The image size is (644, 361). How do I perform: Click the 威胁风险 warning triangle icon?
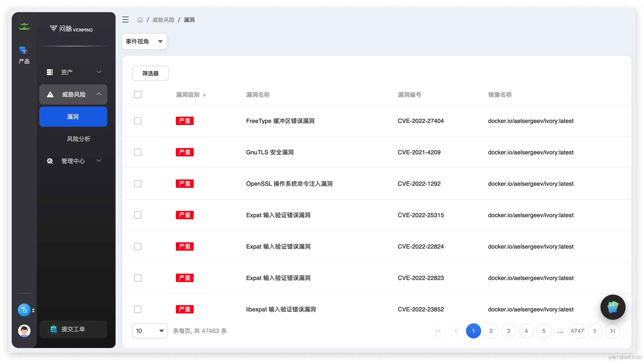(x=50, y=95)
